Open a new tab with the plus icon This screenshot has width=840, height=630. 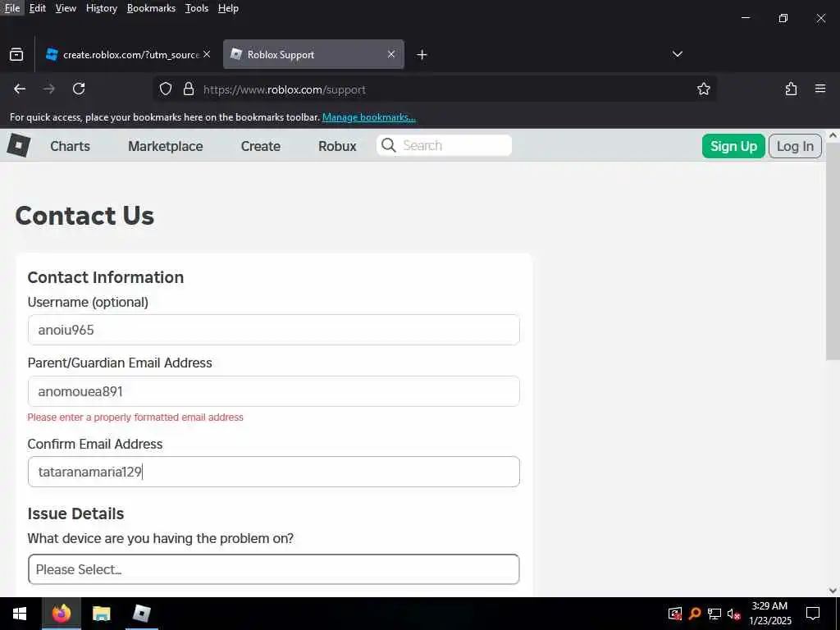coord(422,55)
